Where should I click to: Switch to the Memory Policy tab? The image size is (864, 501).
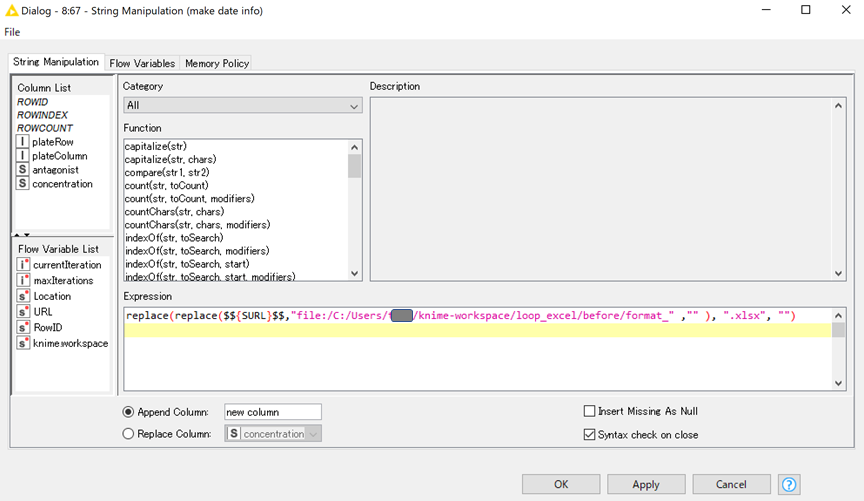pos(217,63)
